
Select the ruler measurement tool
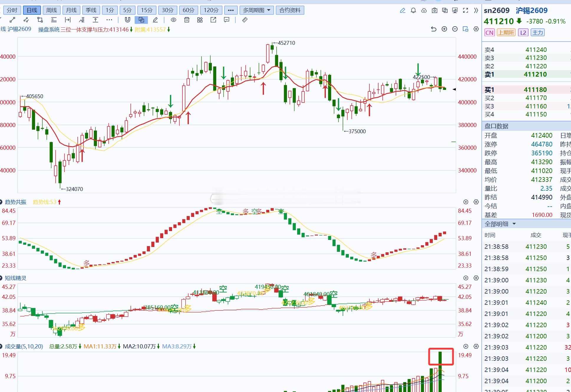coord(245,20)
